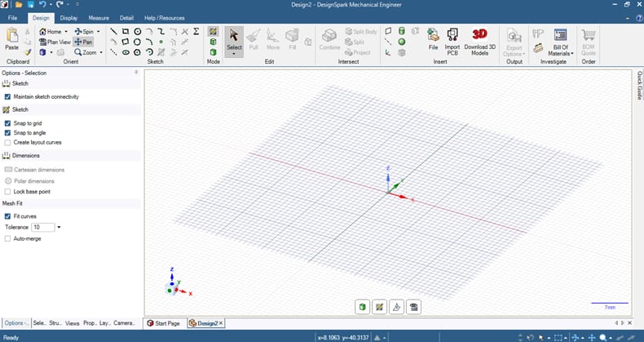Screen dimensions: 644x342
Task: Open the Undo history dropdown arrow
Action: [50, 5]
